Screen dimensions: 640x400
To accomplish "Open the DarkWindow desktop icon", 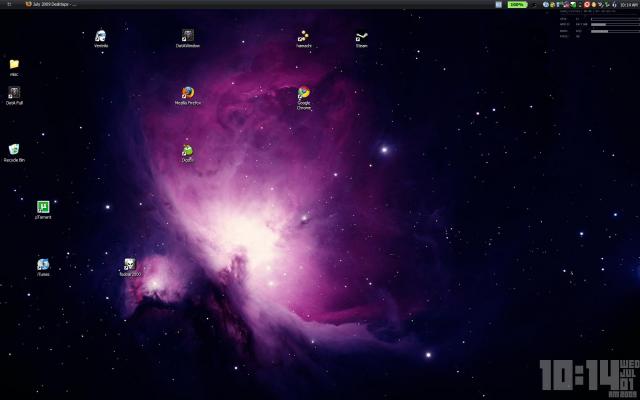I will pos(188,37).
